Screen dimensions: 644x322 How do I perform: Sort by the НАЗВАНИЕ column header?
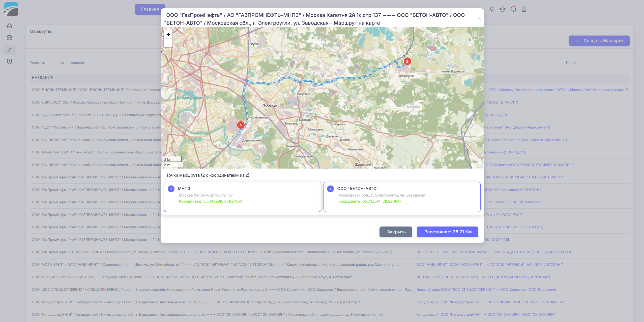pos(42,78)
